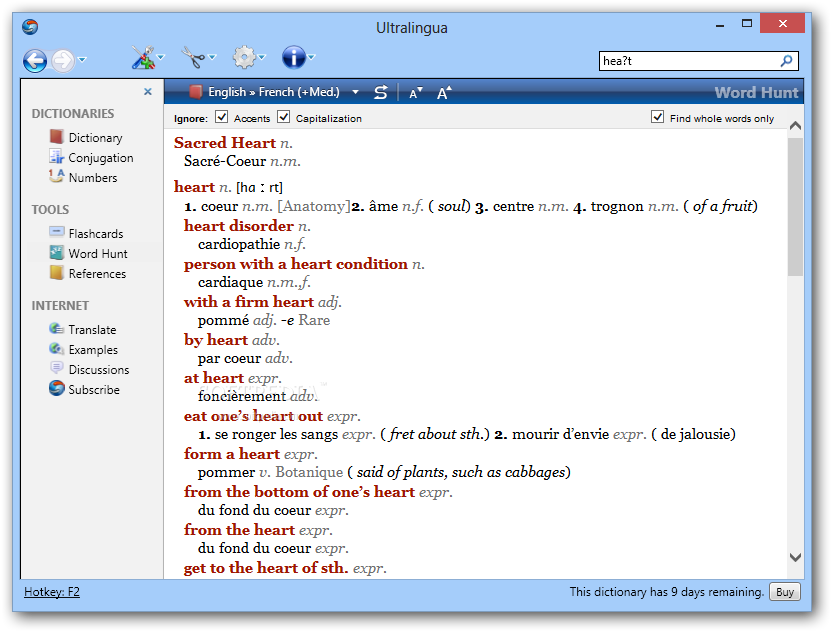Click the red book language icon

195,92
